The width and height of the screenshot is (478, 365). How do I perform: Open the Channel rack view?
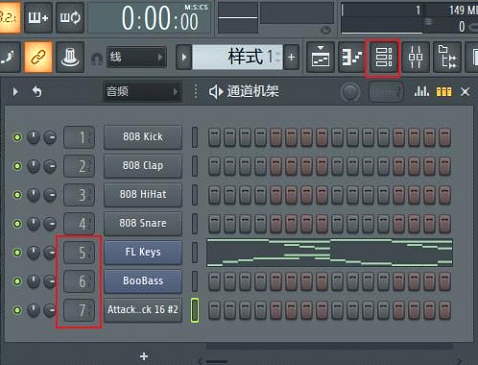383,58
